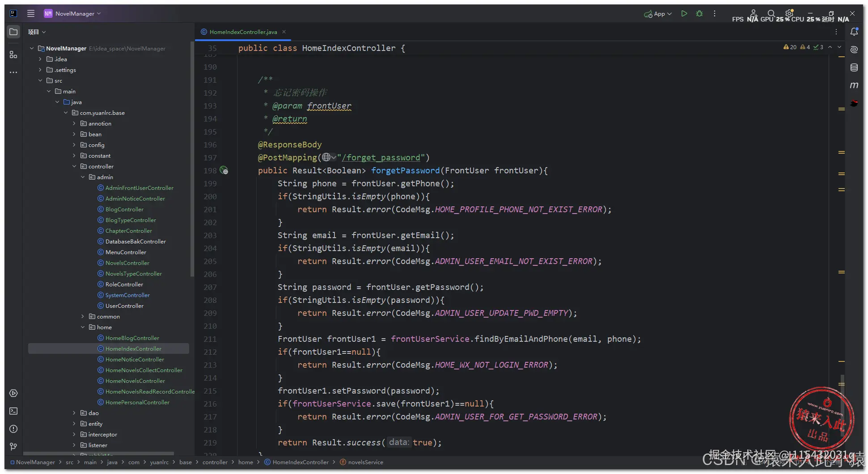
Task: Expand the .idea folder
Action: click(40, 59)
